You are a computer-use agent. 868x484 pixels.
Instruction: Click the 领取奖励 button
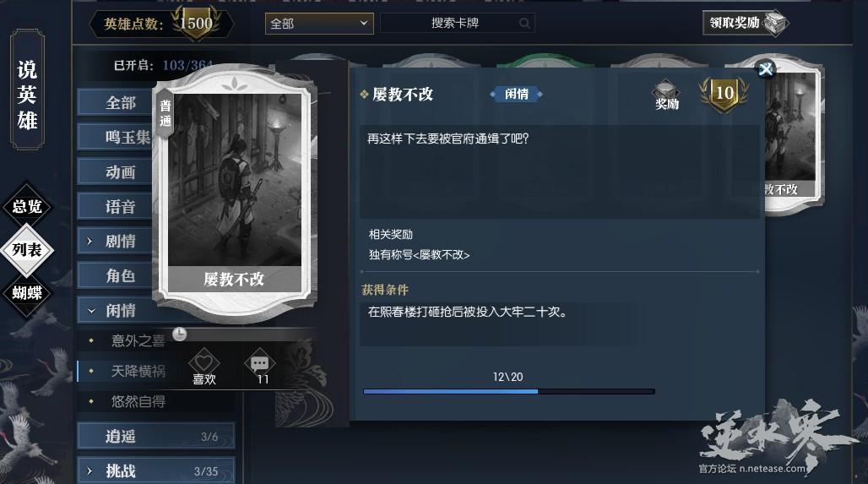click(x=745, y=24)
